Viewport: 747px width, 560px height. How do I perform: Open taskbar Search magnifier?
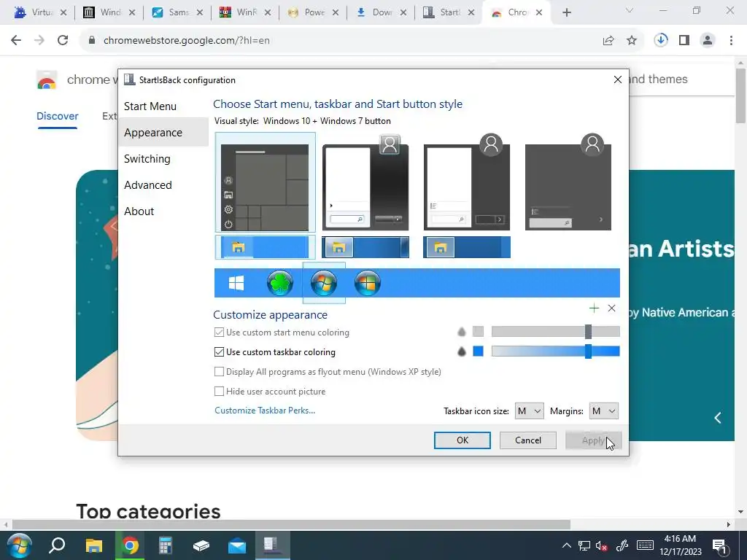click(x=57, y=545)
